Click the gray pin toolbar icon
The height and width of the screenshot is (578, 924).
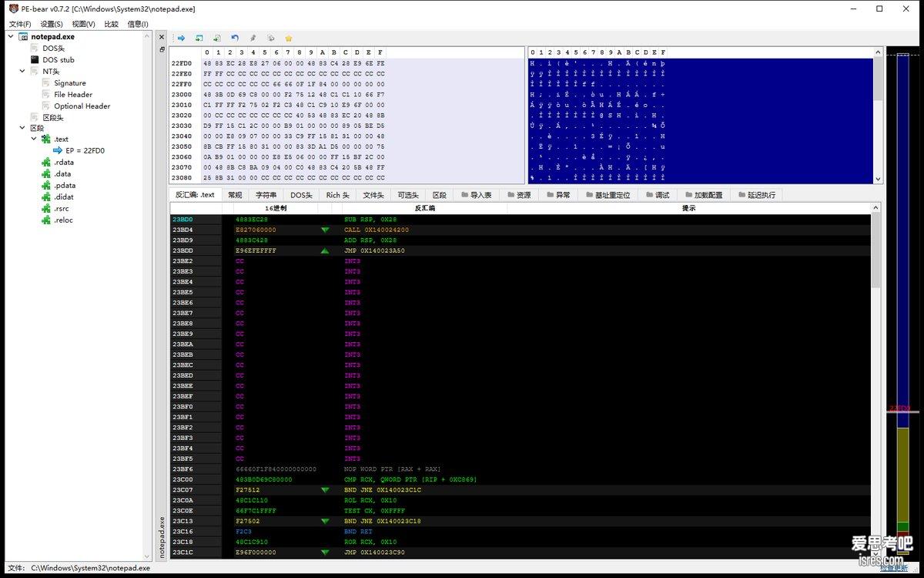coord(253,38)
